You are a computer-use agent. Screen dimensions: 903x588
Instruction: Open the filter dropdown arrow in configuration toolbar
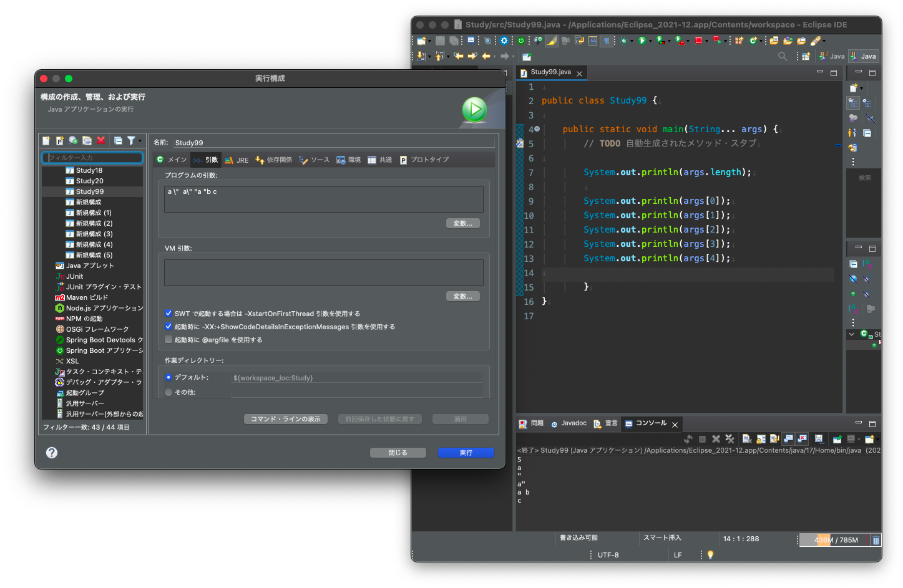coord(140,141)
